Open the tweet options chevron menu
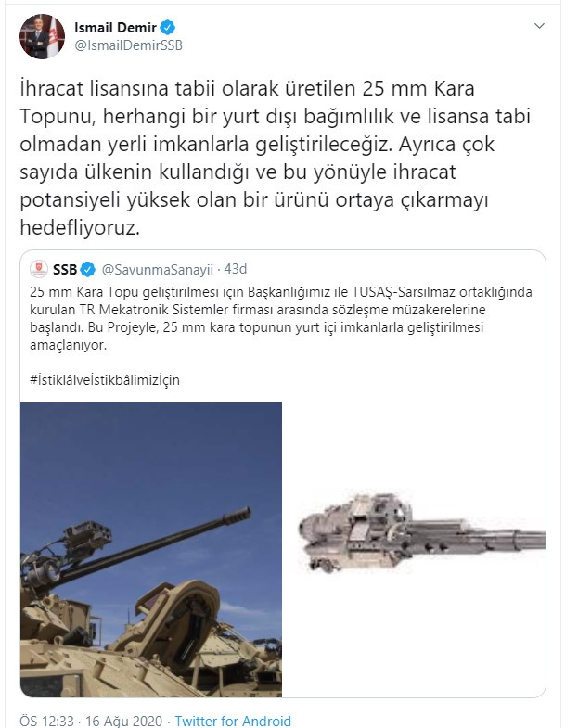The width and height of the screenshot is (578, 728). click(x=539, y=26)
